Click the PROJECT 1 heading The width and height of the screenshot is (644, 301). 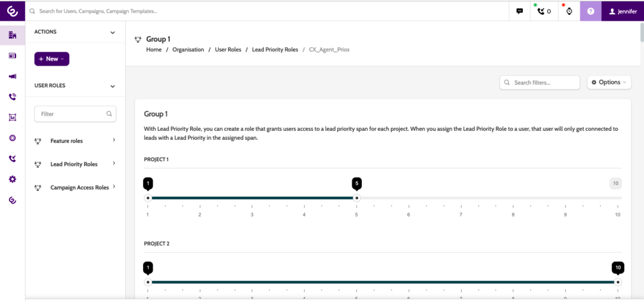pos(156,159)
